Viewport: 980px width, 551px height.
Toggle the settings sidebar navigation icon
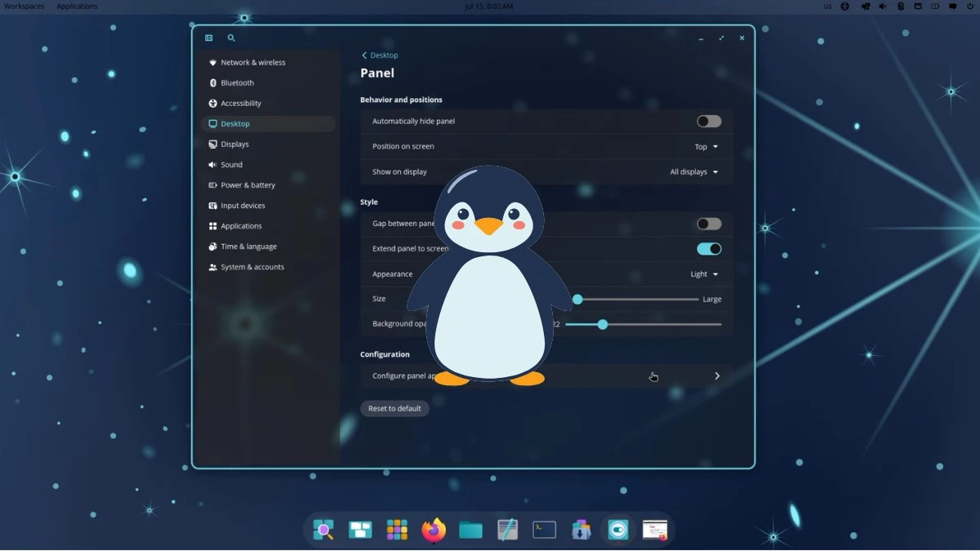click(x=209, y=38)
